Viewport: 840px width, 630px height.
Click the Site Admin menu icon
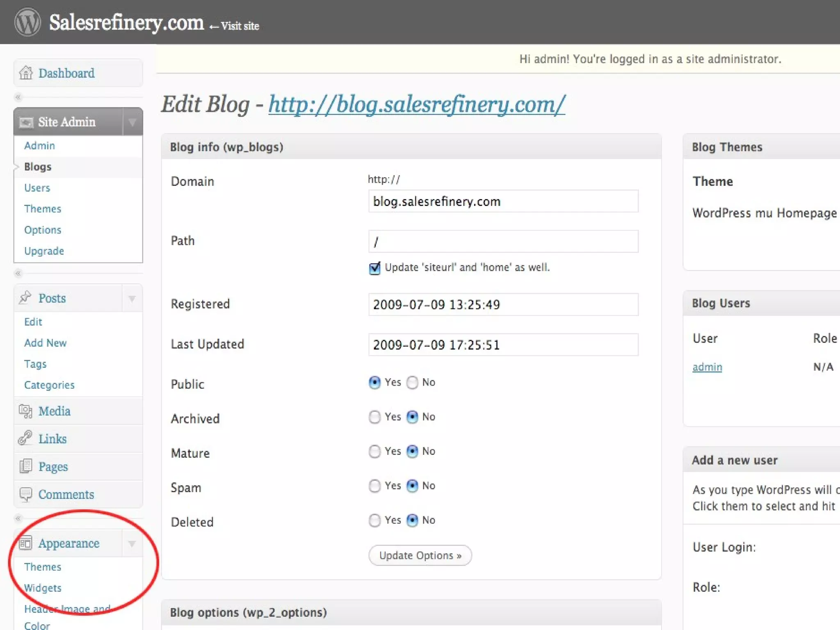[x=26, y=122]
